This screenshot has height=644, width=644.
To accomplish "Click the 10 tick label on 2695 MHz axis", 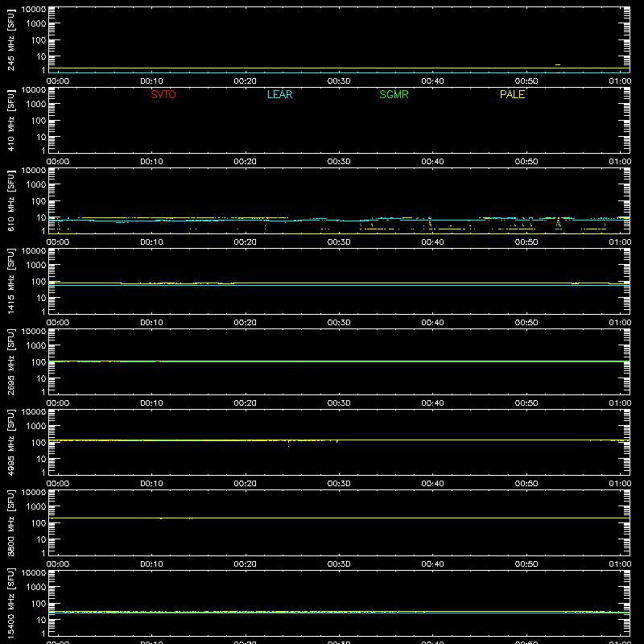I will point(41,378).
